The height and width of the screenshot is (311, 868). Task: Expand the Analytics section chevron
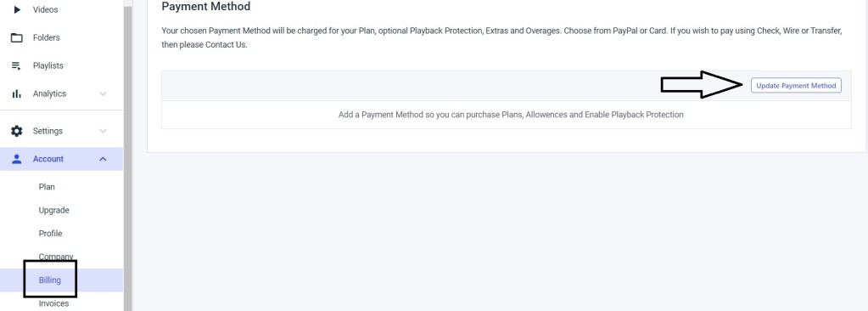pyautogui.click(x=103, y=93)
